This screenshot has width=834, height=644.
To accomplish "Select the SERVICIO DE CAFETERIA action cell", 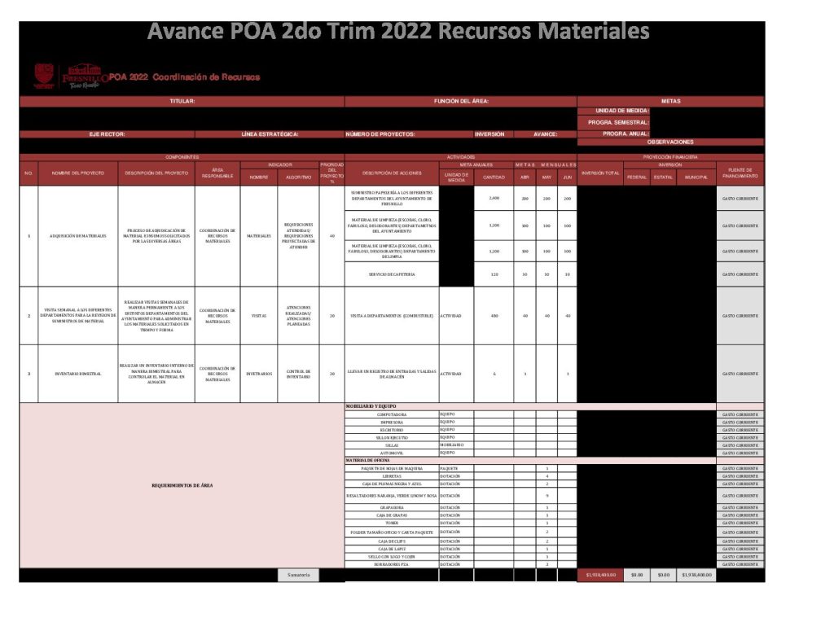I will pos(392,274).
